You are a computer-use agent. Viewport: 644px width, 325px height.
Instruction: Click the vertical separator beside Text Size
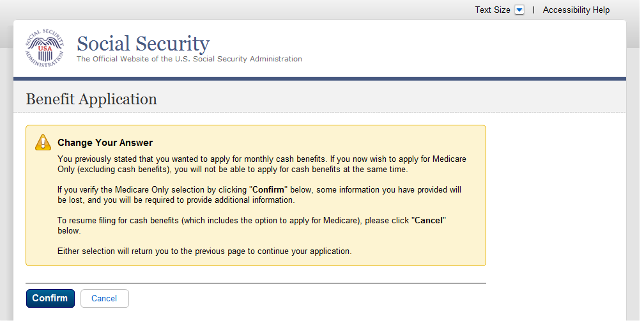coord(533,10)
